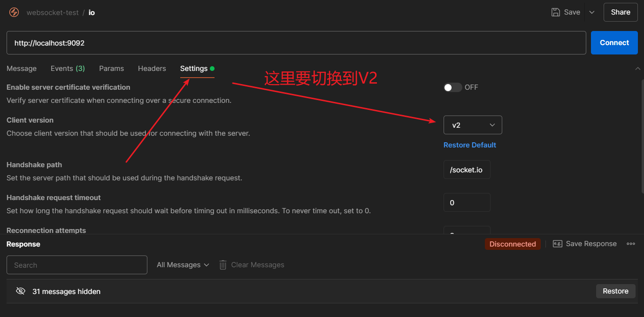Open the Save options chevron dropdown
This screenshot has height=317, width=644.
coord(591,12)
